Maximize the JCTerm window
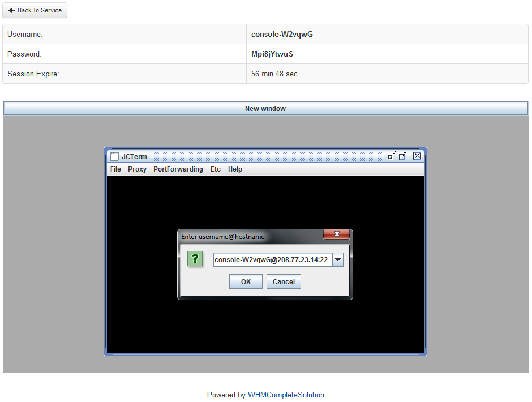This screenshot has width=532, height=402. click(402, 156)
